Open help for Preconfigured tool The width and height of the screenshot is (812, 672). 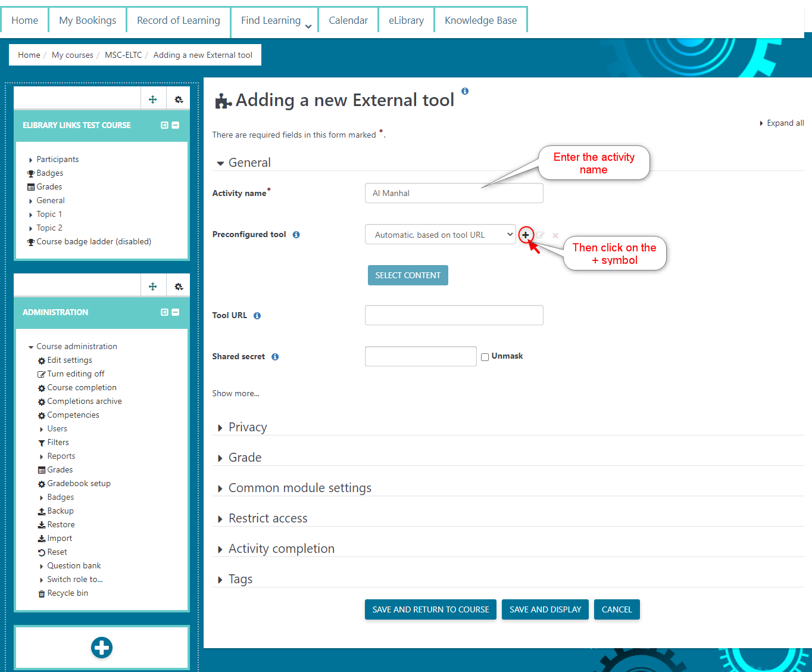click(x=296, y=235)
